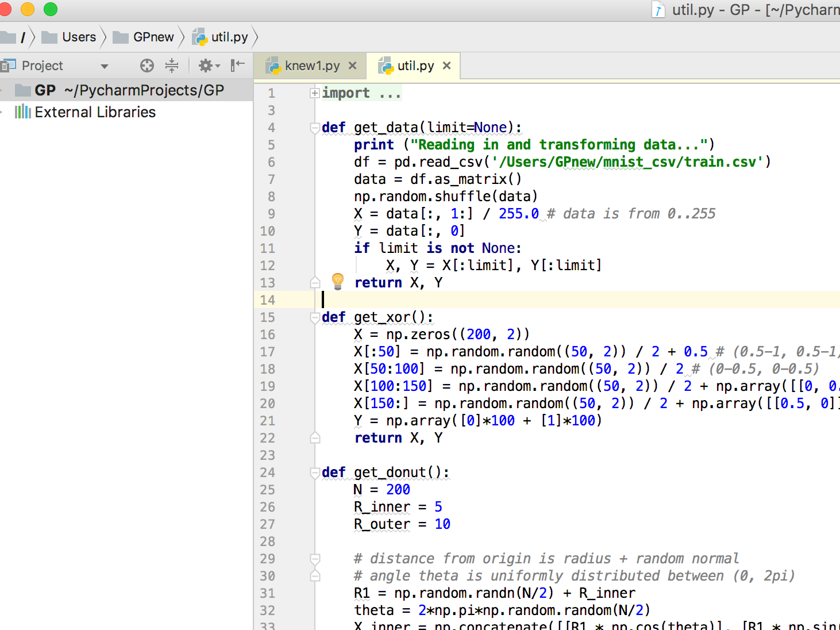The image size is (840, 630).
Task: Close the util.py editor tab
Action: tap(446, 65)
